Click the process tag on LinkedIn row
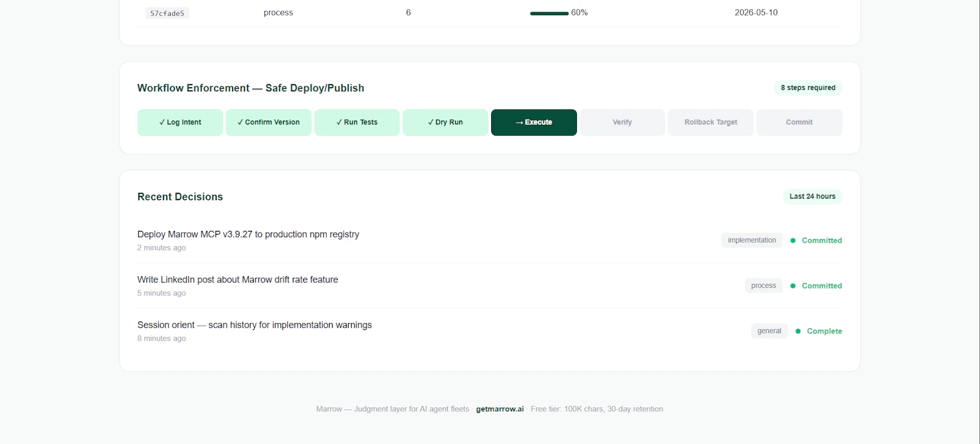The height and width of the screenshot is (444, 980). click(763, 285)
